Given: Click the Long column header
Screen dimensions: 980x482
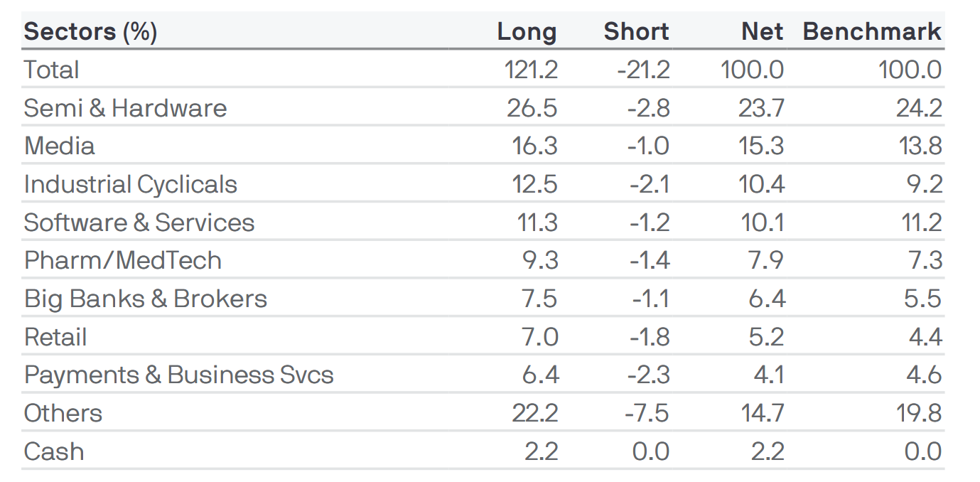Looking at the screenshot, I should [x=527, y=32].
